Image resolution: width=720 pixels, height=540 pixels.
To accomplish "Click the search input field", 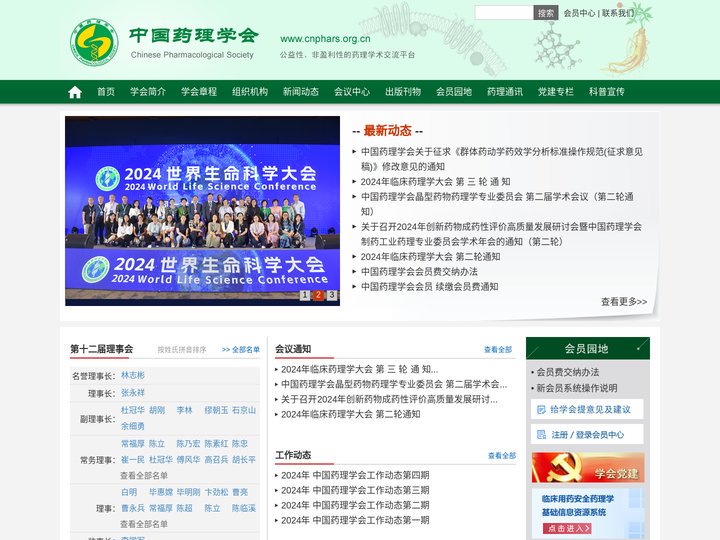I will pos(504,13).
